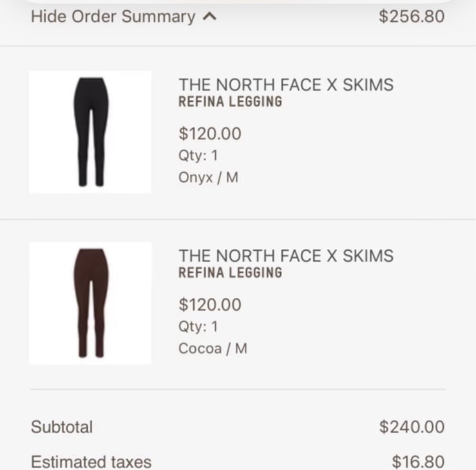Select the second REFINA LEGGING product name
The height and width of the screenshot is (470, 476).
[x=231, y=273]
